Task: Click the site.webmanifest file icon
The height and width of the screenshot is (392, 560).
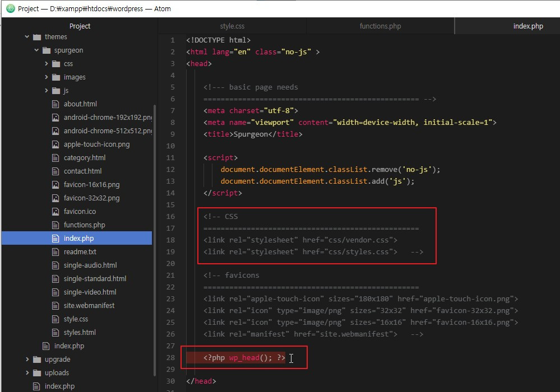Action: (x=55, y=305)
